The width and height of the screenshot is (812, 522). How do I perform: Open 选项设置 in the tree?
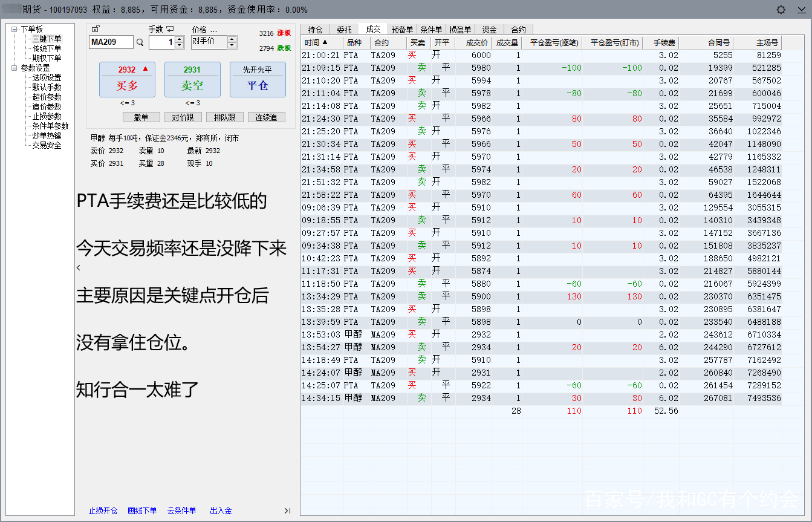click(x=47, y=77)
